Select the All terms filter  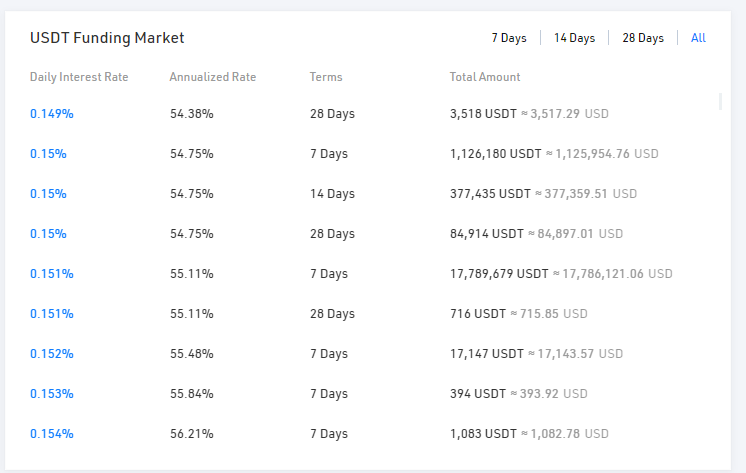pos(698,38)
